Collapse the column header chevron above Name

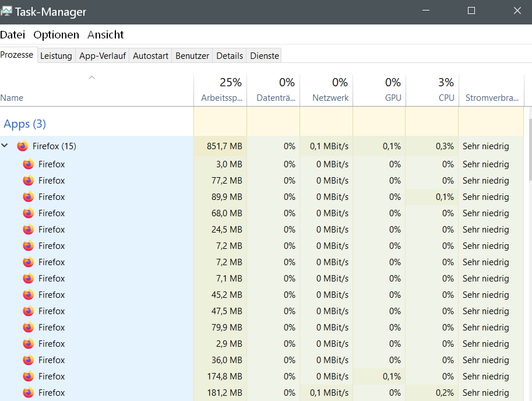point(91,78)
